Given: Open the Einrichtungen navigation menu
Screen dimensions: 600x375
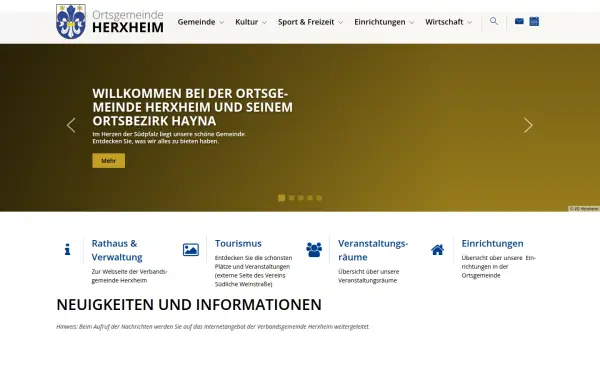Looking at the screenshot, I should click(380, 22).
